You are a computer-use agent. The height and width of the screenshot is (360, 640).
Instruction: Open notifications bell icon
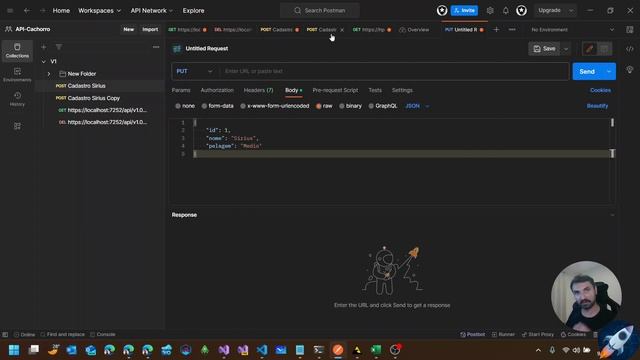[505, 11]
